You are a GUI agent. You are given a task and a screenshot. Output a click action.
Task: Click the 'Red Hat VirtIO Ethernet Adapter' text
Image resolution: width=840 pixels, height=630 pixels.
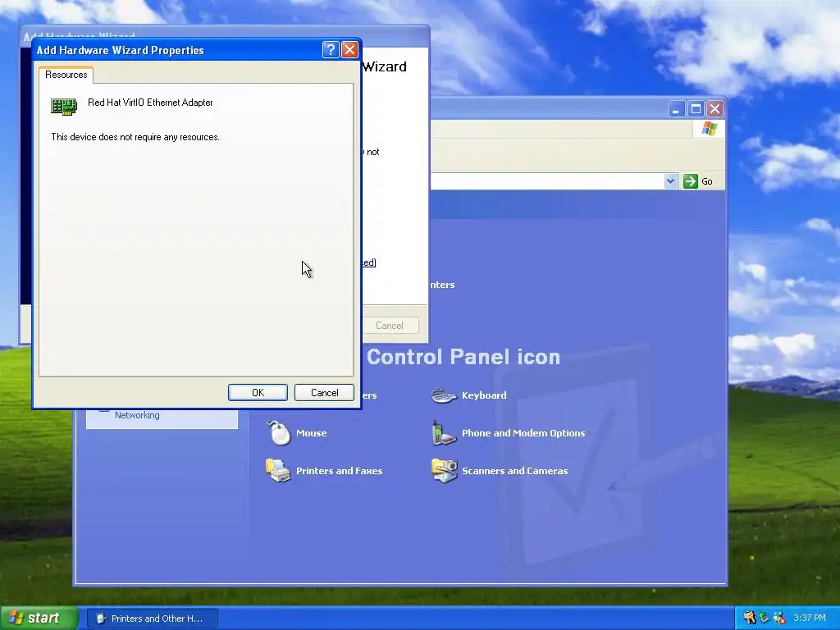coord(150,103)
